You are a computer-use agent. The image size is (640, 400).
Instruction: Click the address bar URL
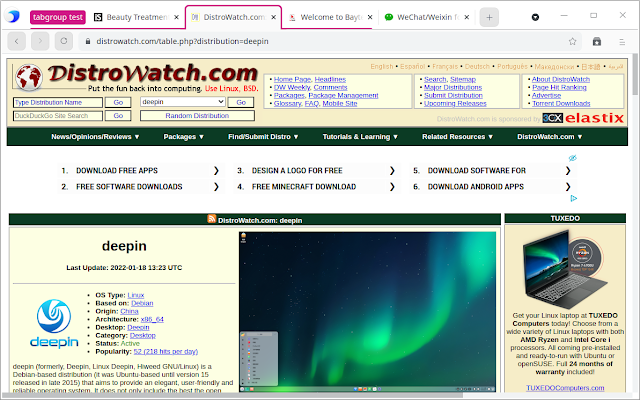coord(182,41)
